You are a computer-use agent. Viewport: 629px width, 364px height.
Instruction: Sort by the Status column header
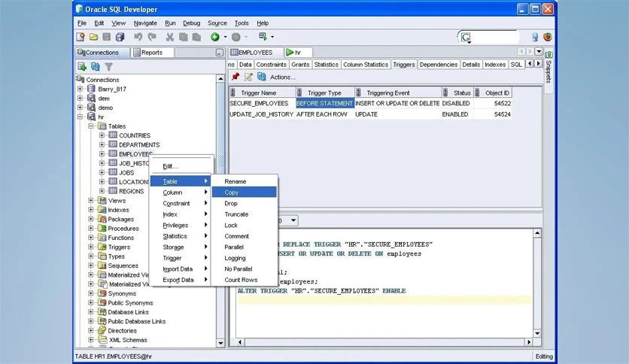point(457,93)
